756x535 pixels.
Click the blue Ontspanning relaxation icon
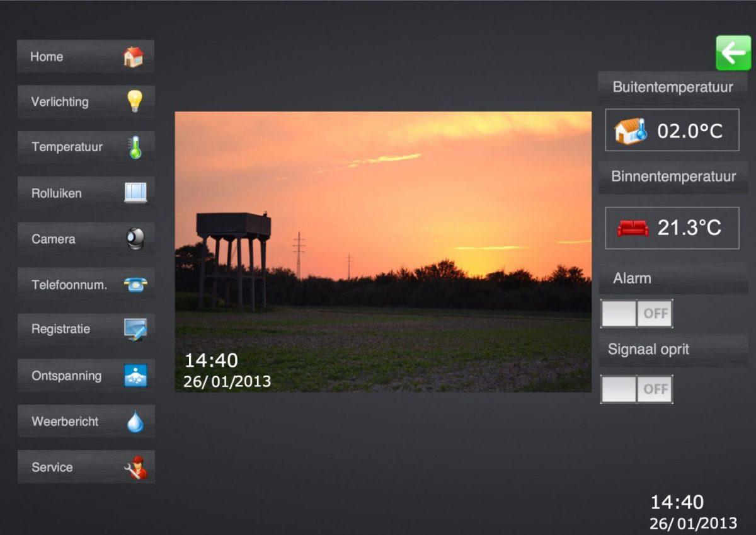(135, 376)
